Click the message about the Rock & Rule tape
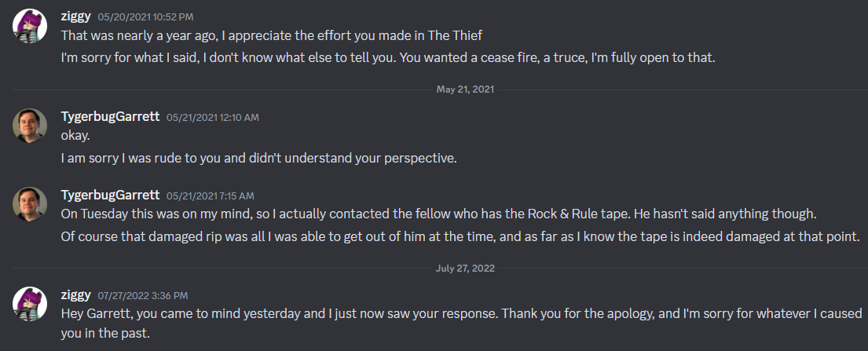Screen dimensions: 868x351 point(442,214)
